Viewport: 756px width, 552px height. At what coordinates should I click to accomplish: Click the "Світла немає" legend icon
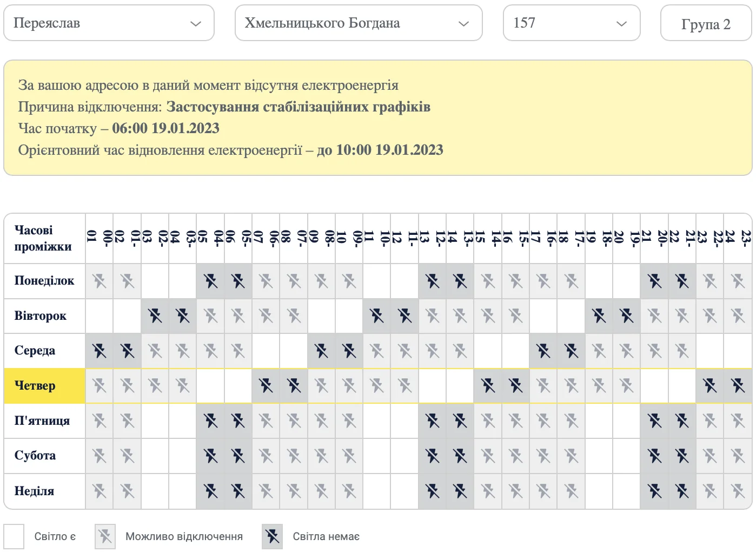click(x=272, y=536)
